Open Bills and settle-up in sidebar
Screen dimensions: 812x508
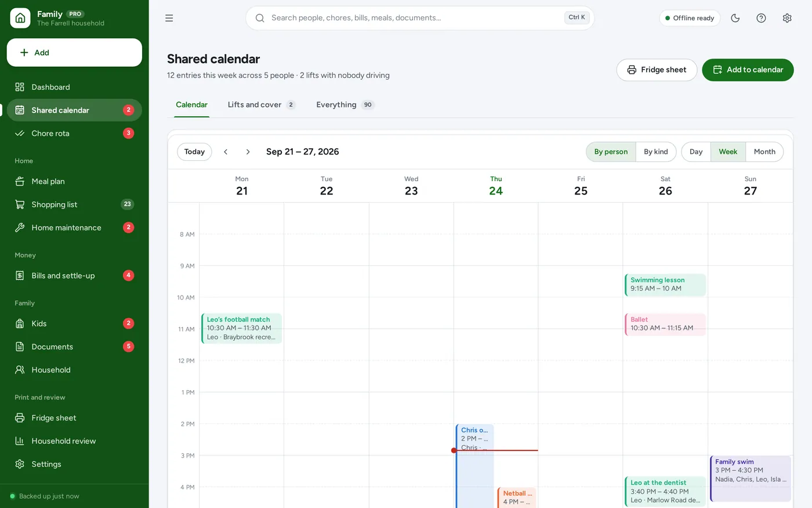point(74,276)
